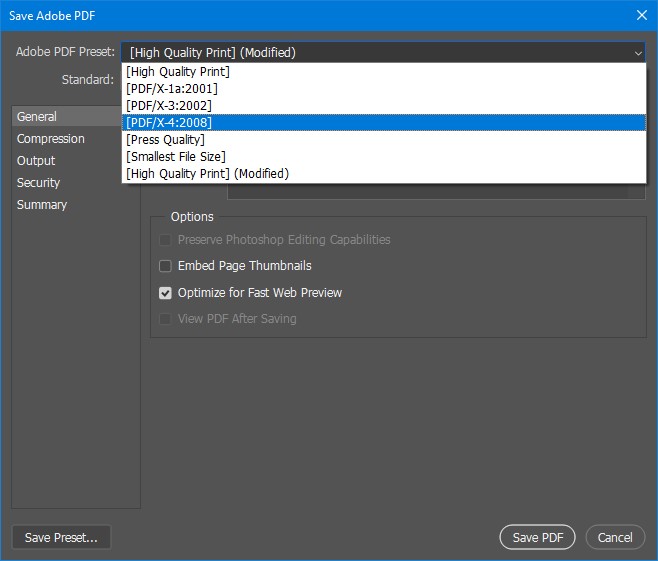
Task: Open the Compression section
Action: 51,138
